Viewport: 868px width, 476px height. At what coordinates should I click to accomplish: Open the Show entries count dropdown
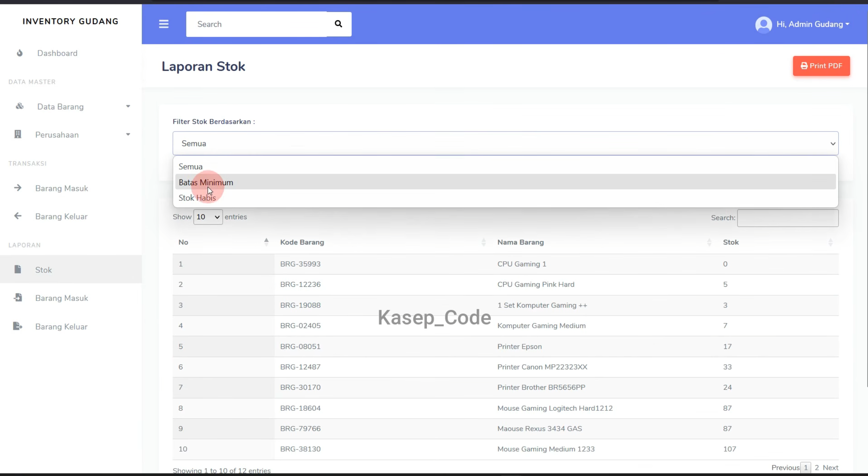coord(208,217)
